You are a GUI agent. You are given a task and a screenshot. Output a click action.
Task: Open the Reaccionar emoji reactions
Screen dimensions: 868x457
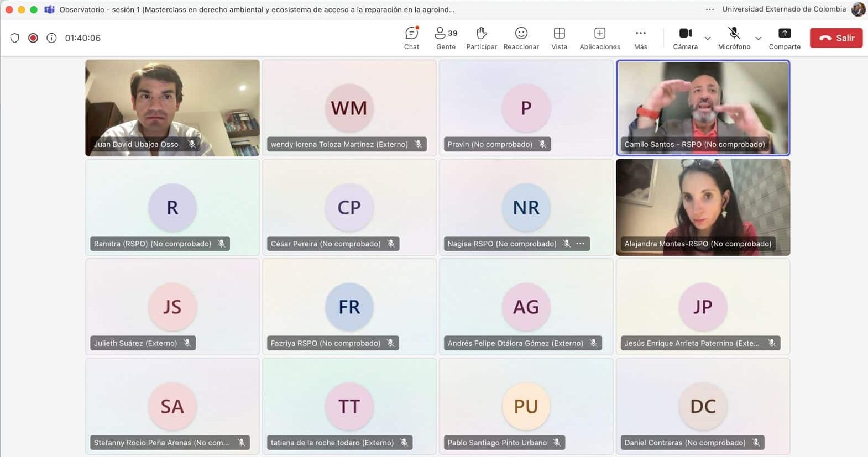point(521,38)
